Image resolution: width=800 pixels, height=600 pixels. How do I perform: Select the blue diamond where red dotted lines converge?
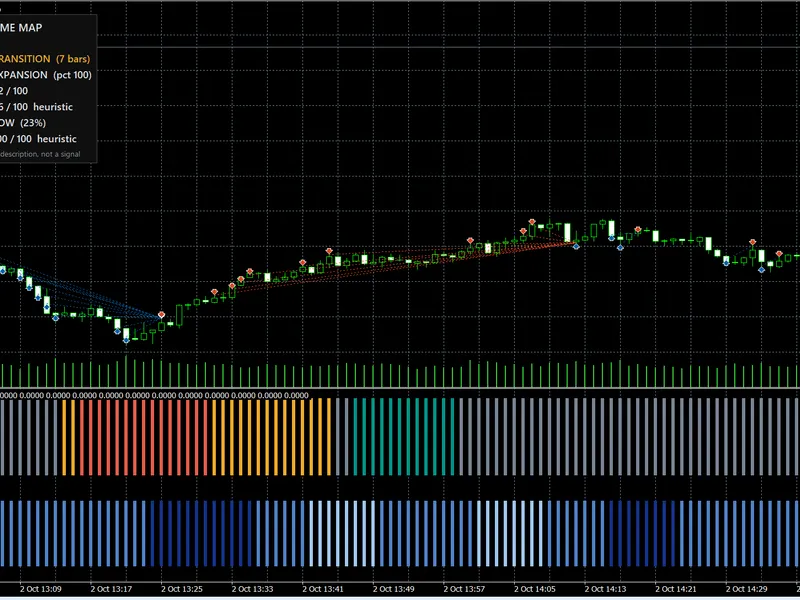(576, 247)
